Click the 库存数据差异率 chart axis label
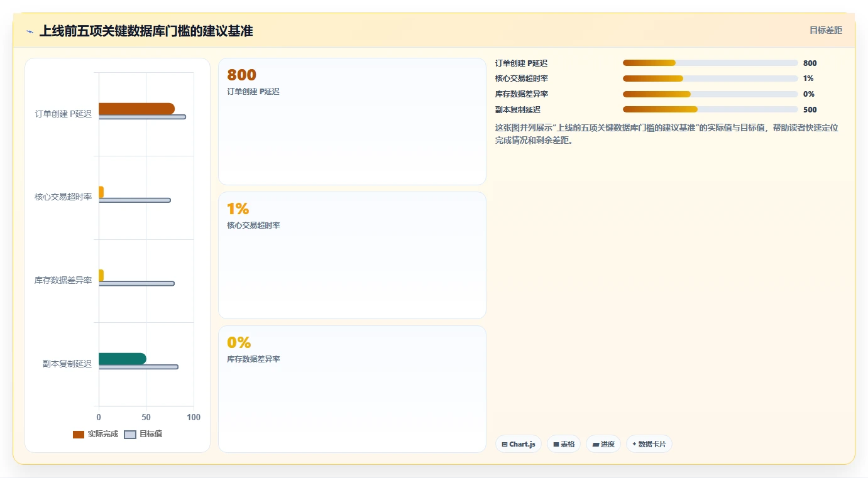Image resolution: width=868 pixels, height=478 pixels. (x=63, y=280)
